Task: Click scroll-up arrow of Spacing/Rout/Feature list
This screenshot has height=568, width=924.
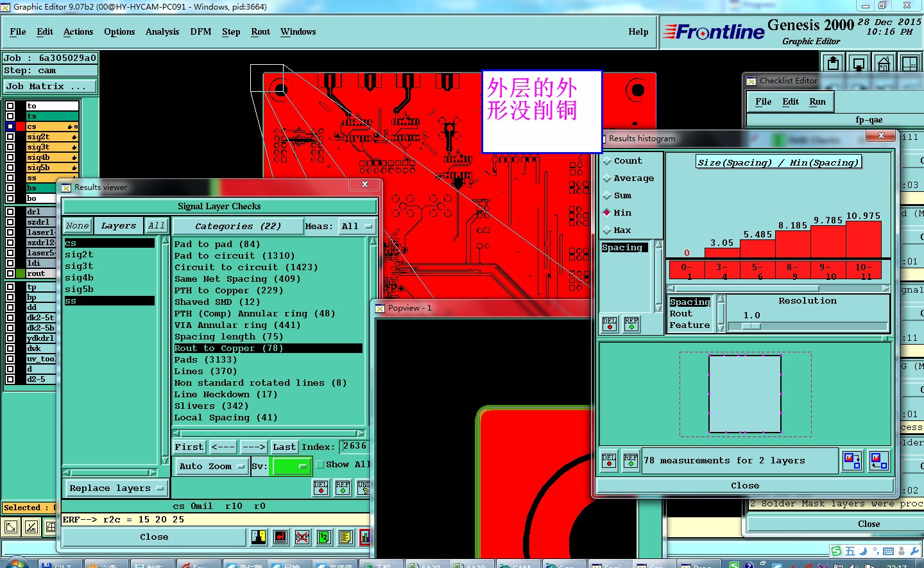Action: point(721,299)
